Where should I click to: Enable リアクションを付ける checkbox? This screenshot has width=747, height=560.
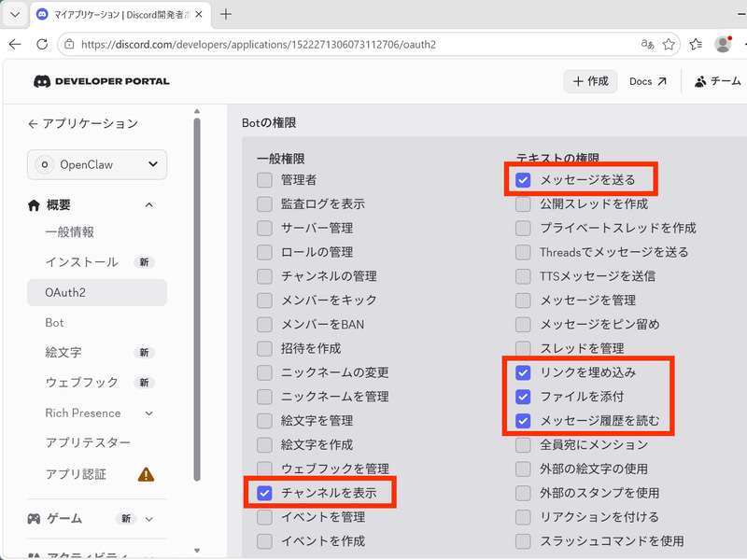pos(523,517)
